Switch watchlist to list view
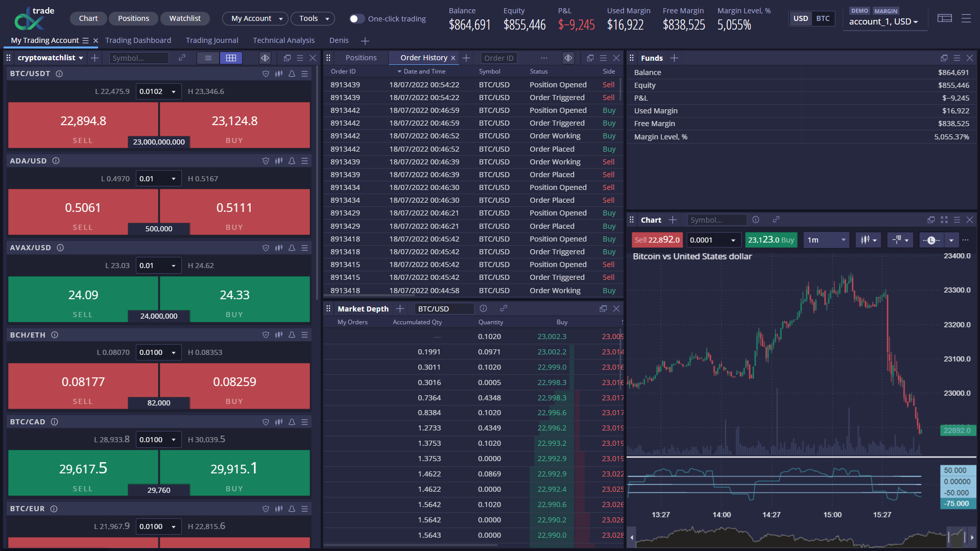980x551 pixels. (x=208, y=58)
